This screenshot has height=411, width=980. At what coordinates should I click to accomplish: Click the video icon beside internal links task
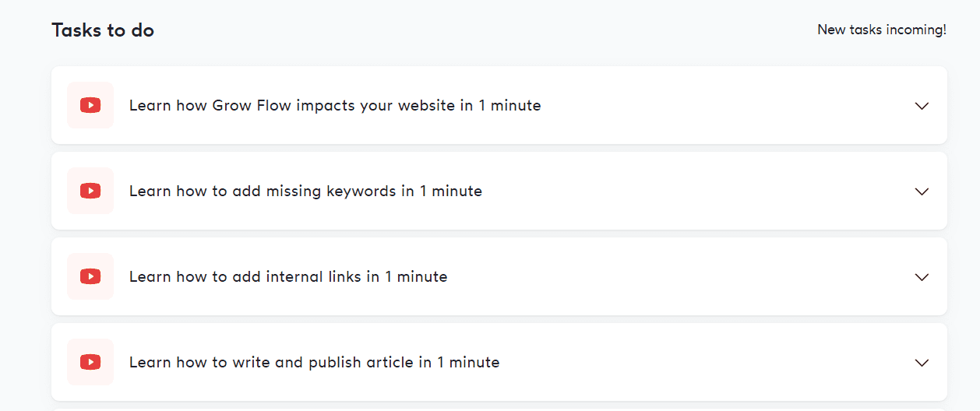pyautogui.click(x=90, y=276)
